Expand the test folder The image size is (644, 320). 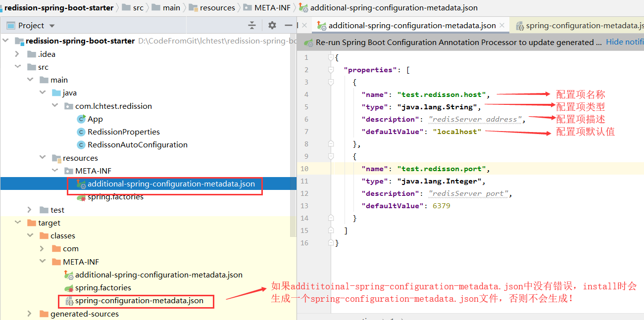tap(30, 210)
